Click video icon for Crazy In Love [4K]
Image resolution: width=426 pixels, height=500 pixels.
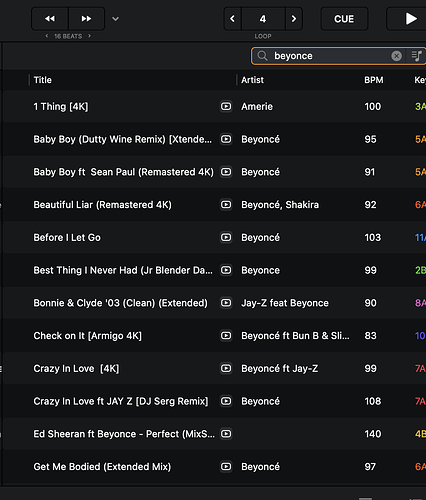[226, 368]
